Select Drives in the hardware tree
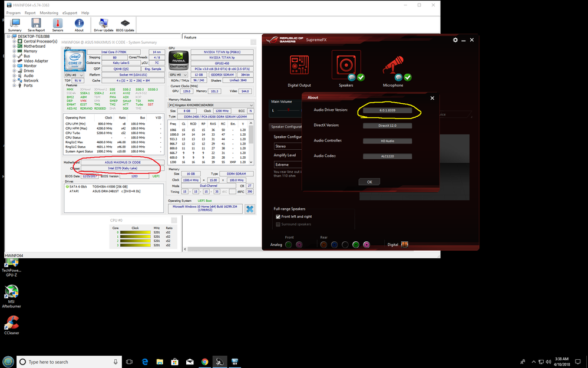588x368 pixels. click(x=29, y=71)
